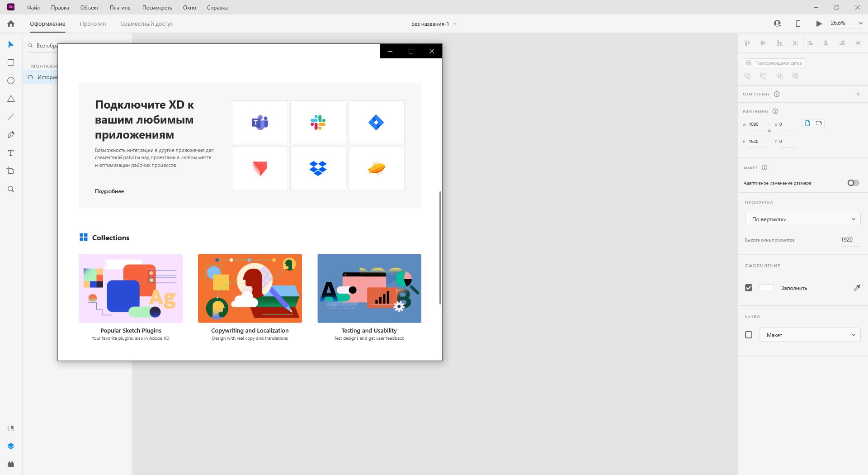Select the Pen tool
Image resolution: width=868 pixels, height=475 pixels.
point(11,135)
